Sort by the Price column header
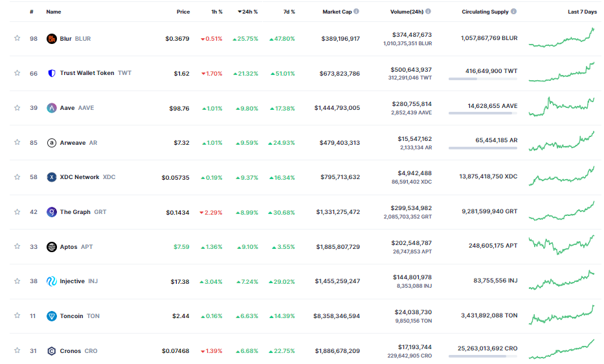 (183, 12)
